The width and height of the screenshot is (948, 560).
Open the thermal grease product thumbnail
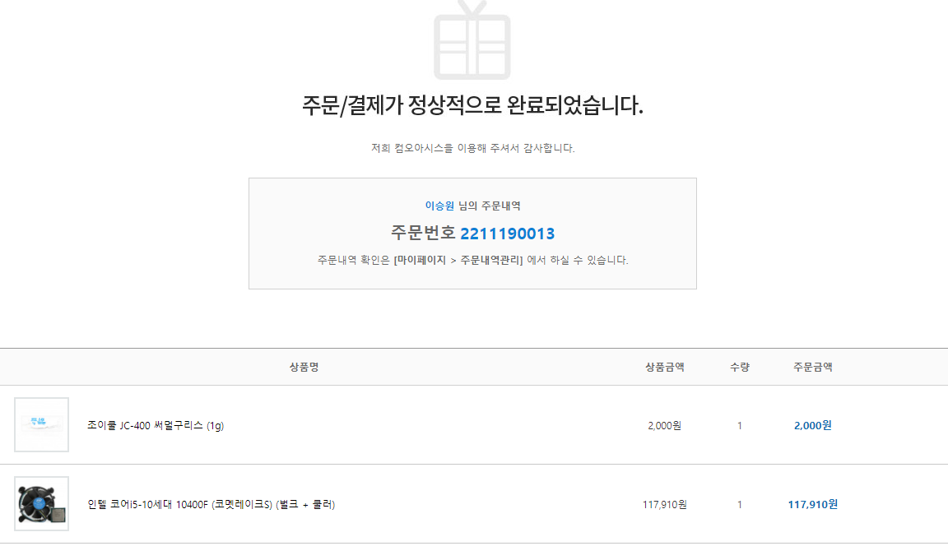[x=41, y=425]
